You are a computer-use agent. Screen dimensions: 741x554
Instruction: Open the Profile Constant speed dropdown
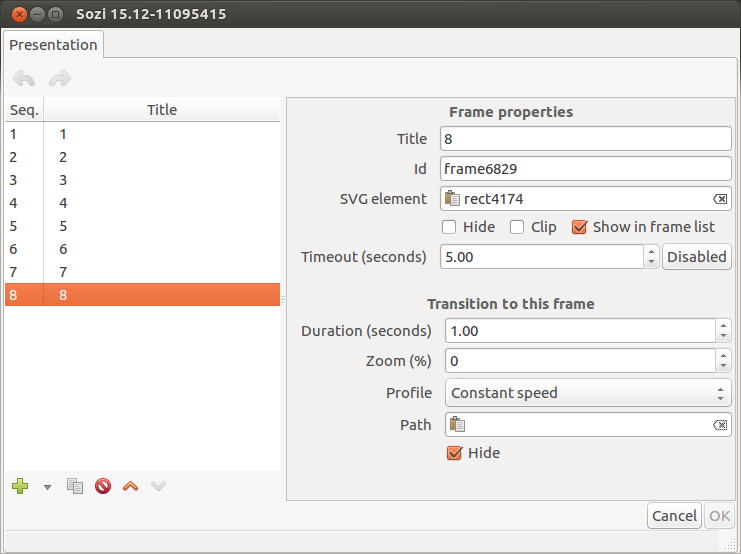(588, 393)
